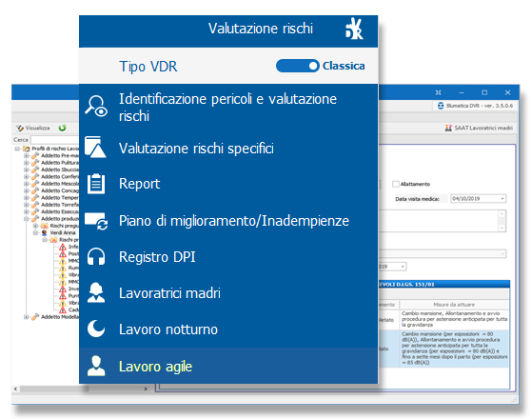Expand the Addetto Modella tree node
This screenshot has height=419, width=532.
[x=26, y=317]
